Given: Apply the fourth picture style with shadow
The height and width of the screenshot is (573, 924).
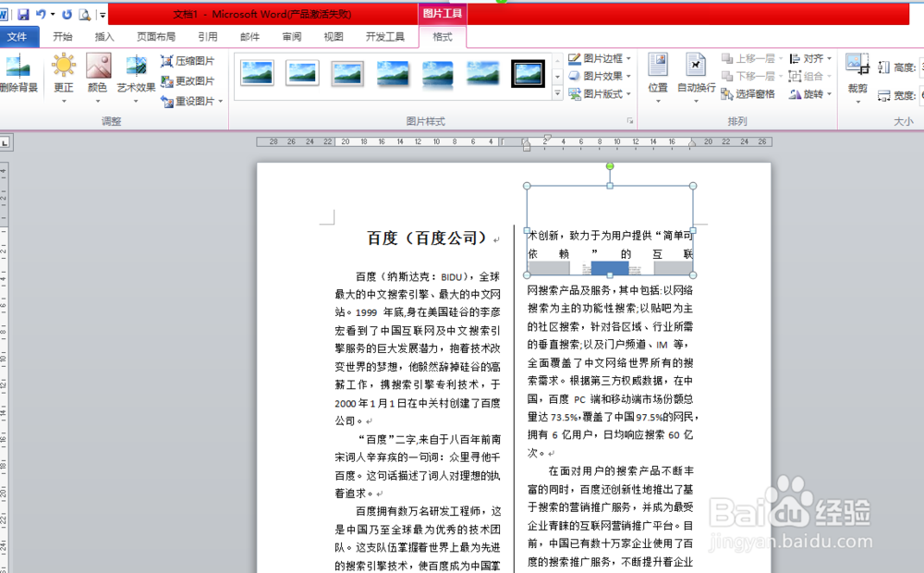Looking at the screenshot, I should 393,74.
